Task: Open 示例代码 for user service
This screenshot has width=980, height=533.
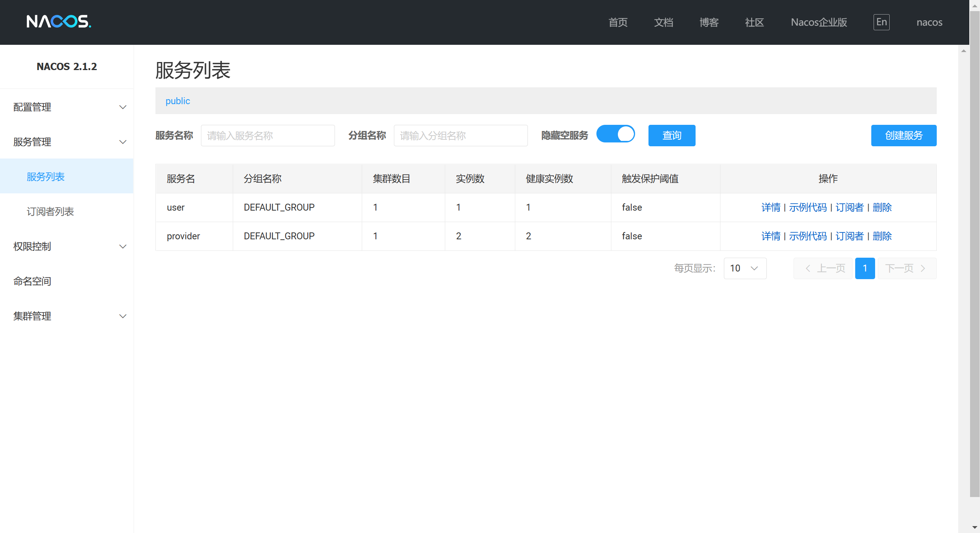Action: (808, 208)
